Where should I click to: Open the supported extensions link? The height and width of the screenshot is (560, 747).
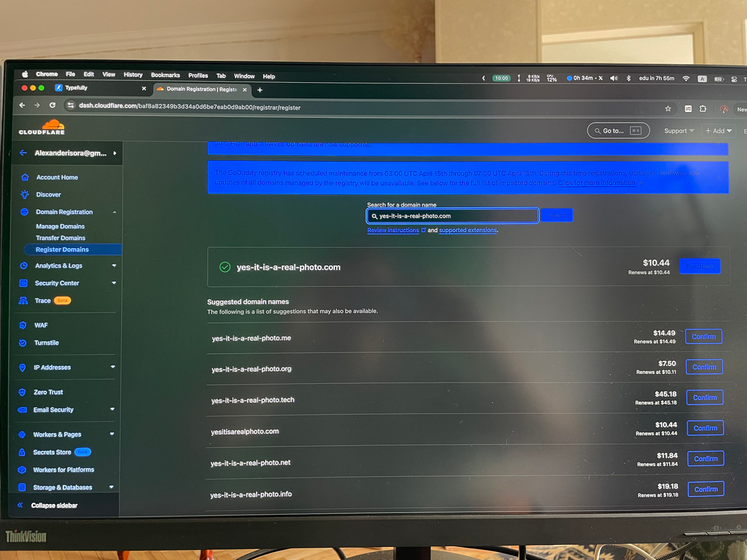467,230
